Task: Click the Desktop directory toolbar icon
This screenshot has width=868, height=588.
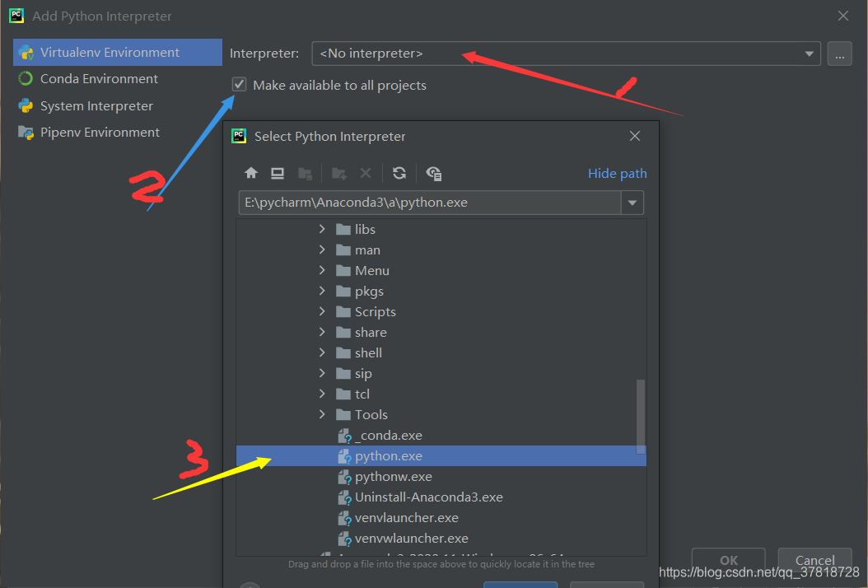Action: tap(278, 173)
